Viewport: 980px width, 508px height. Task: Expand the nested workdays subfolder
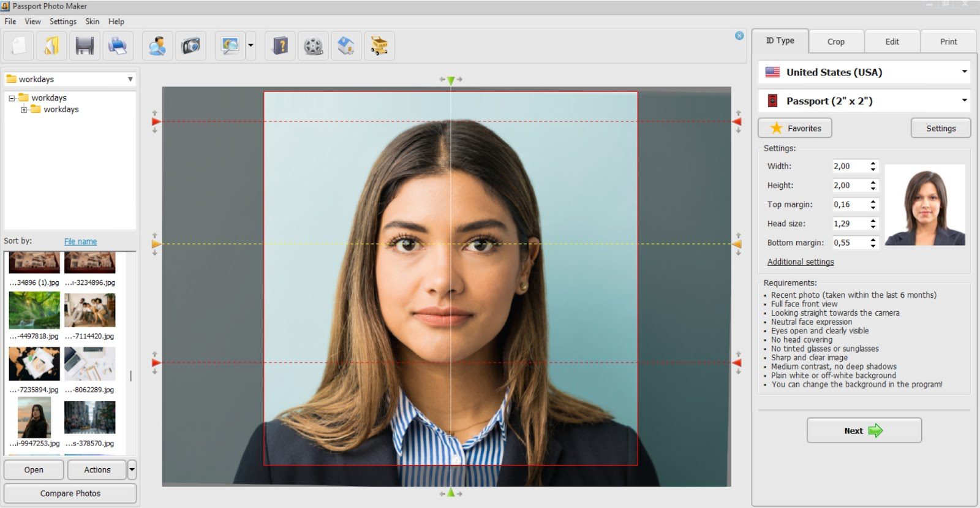pyautogui.click(x=24, y=110)
